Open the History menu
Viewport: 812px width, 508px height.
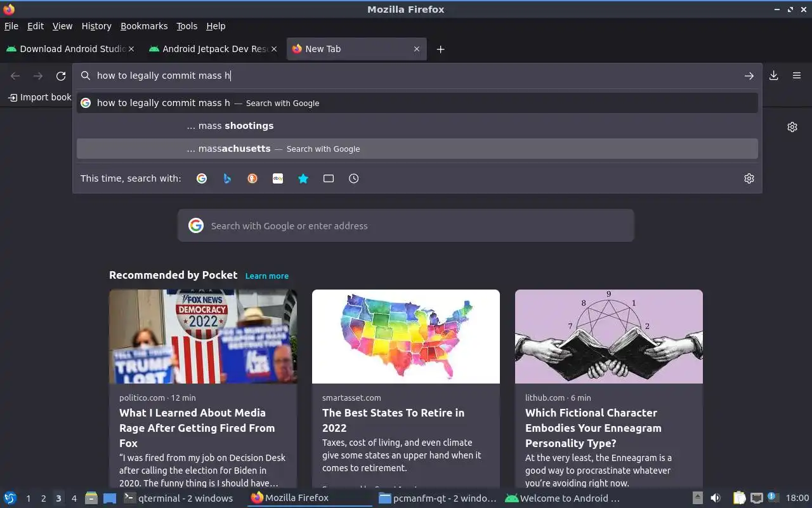point(96,26)
